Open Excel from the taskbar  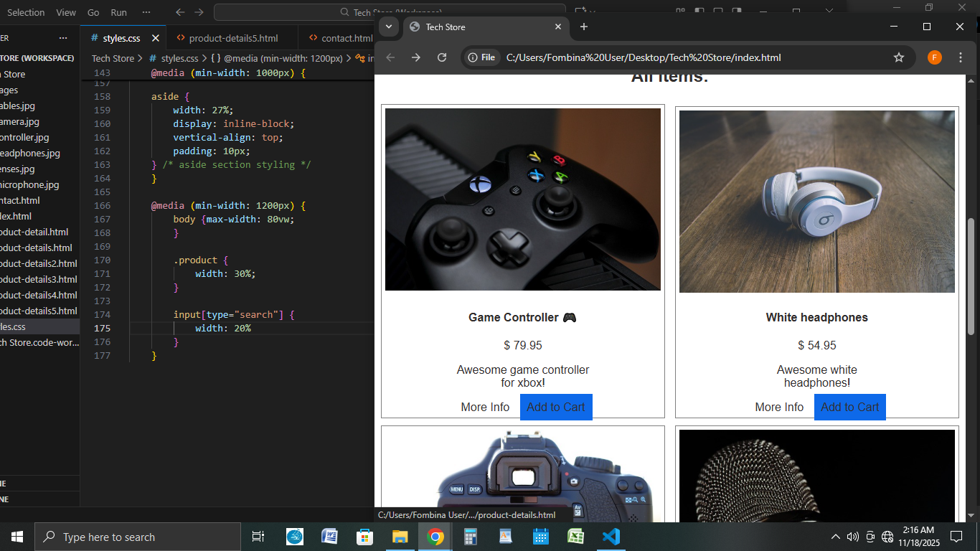(x=576, y=537)
